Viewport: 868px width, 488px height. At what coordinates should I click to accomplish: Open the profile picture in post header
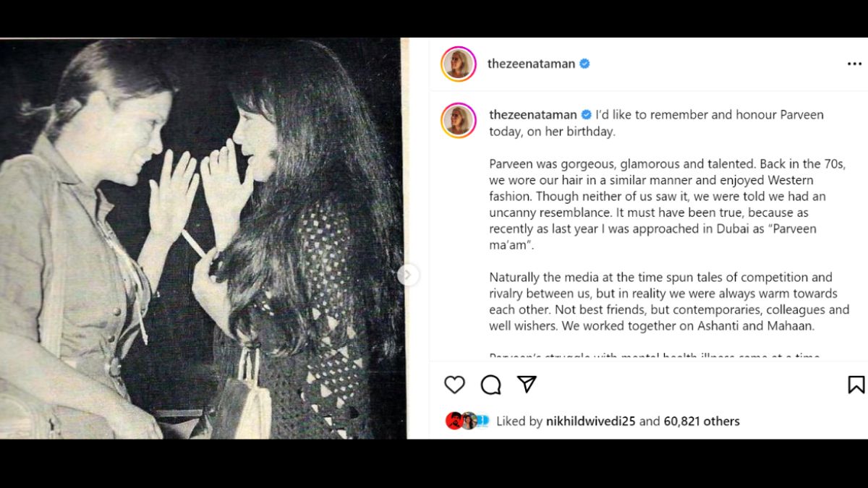(459, 64)
